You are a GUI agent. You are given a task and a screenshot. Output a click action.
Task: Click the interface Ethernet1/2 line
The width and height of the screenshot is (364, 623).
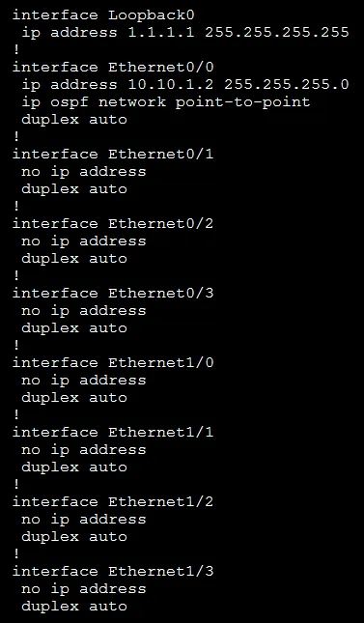click(x=113, y=502)
